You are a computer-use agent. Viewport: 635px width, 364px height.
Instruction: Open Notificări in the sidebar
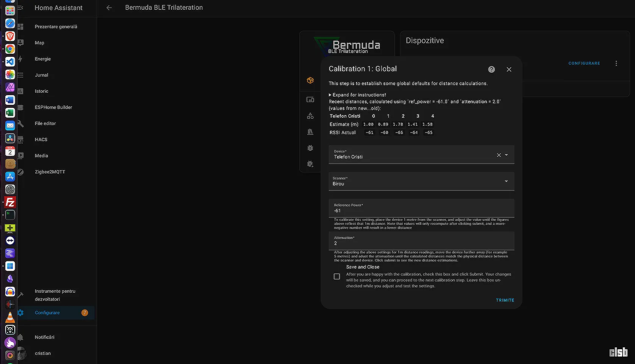pyautogui.click(x=56, y=337)
